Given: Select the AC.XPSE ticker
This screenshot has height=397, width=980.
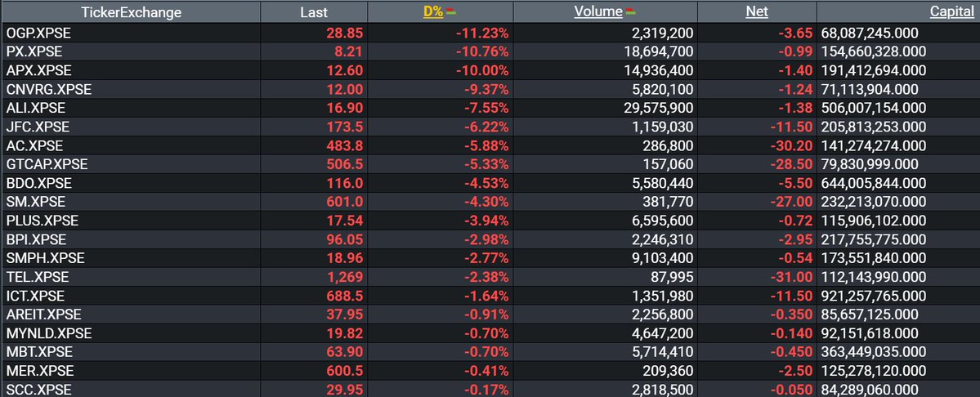Looking at the screenshot, I should [x=35, y=145].
